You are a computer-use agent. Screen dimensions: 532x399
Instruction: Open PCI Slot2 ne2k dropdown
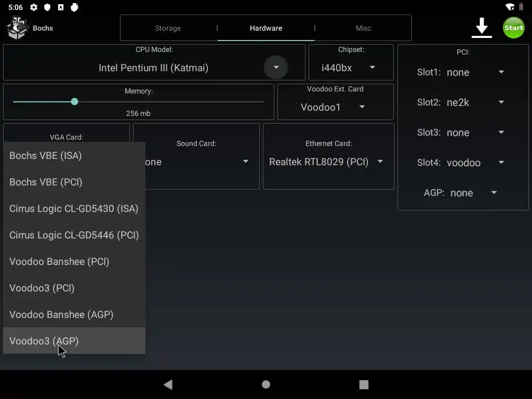tap(475, 102)
